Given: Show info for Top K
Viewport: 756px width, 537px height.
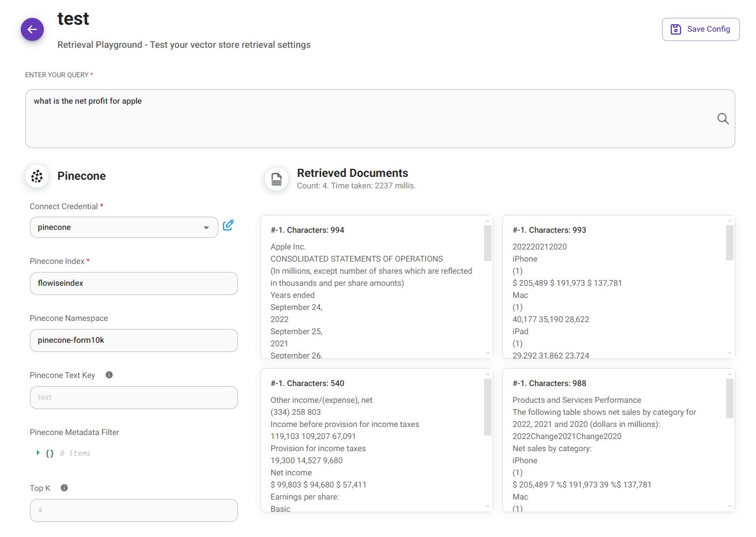Looking at the screenshot, I should pos(64,488).
